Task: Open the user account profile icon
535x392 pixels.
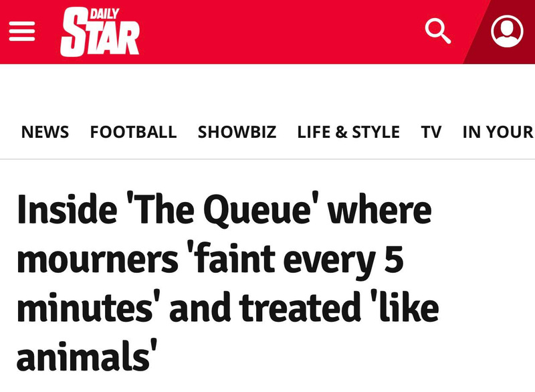Action: (507, 31)
